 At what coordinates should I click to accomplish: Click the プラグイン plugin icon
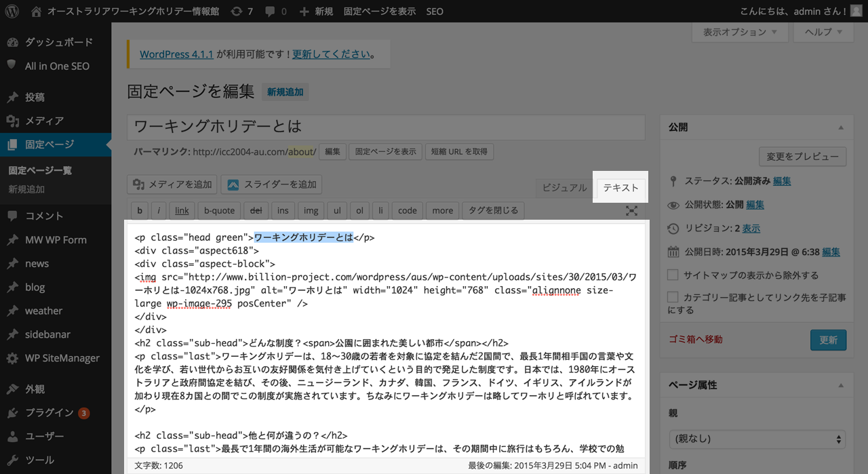12,413
